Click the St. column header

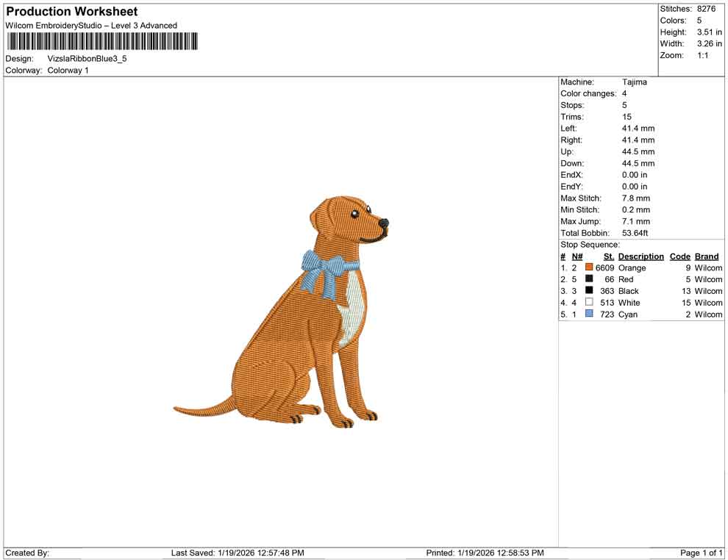(608, 256)
